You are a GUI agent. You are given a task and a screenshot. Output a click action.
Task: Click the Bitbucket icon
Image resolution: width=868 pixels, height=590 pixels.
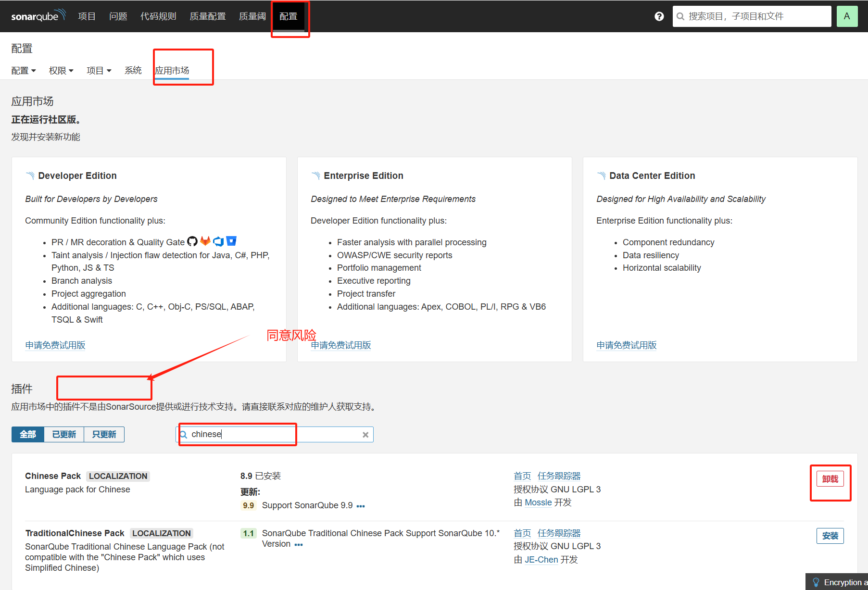point(231,241)
